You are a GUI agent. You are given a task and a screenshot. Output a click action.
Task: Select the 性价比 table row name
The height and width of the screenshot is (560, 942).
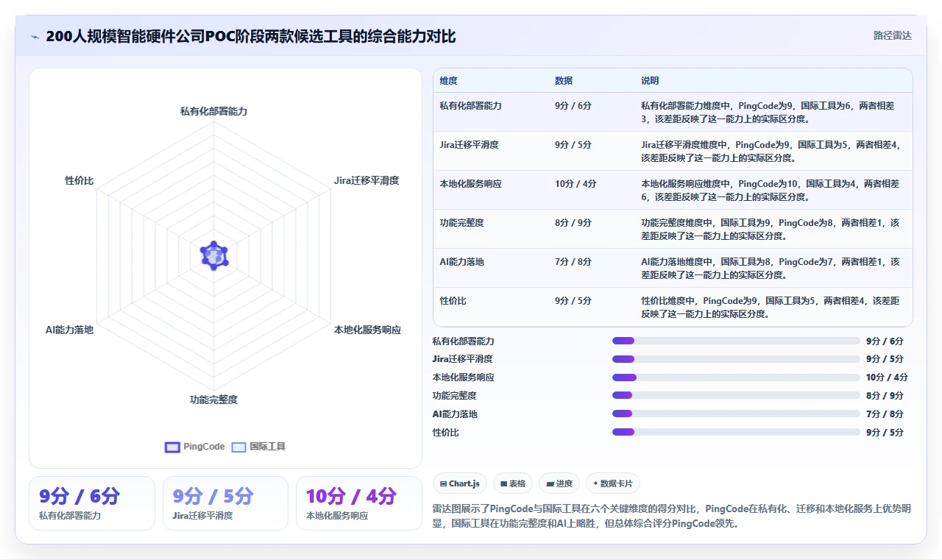pos(453,301)
